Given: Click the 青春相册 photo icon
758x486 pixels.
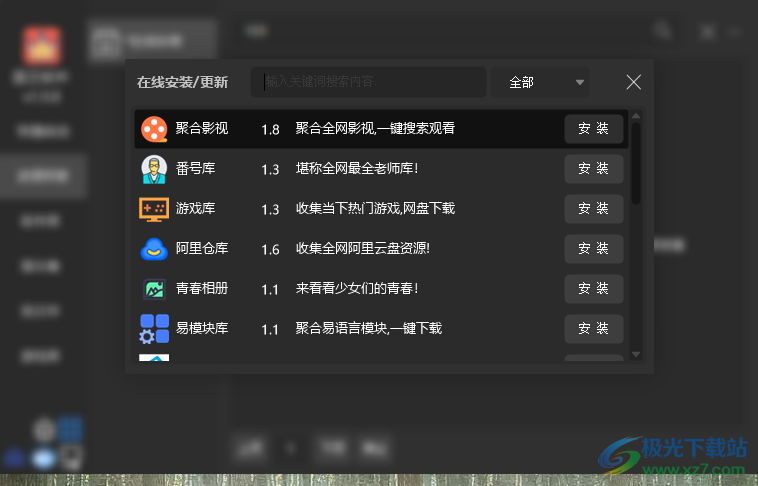Looking at the screenshot, I should tap(155, 289).
